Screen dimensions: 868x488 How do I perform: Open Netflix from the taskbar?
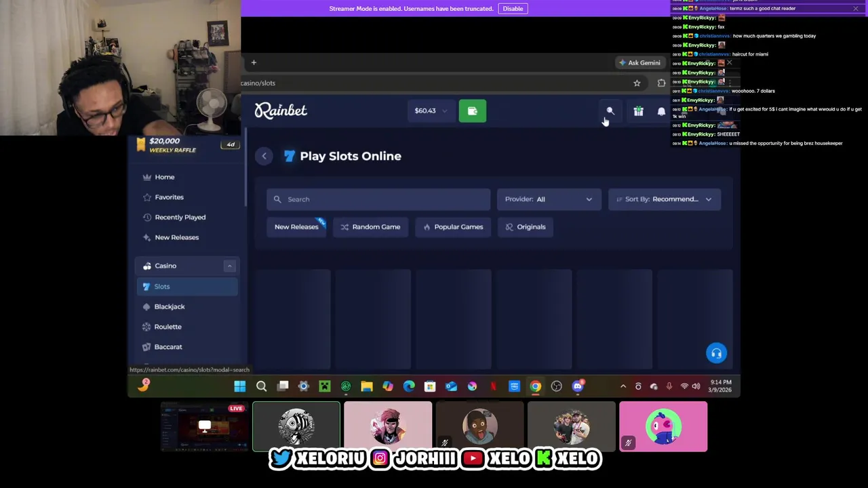(493, 386)
